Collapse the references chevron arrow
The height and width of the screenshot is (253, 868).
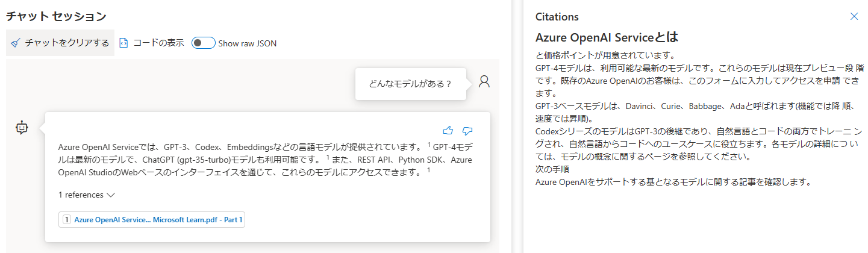[x=110, y=195]
